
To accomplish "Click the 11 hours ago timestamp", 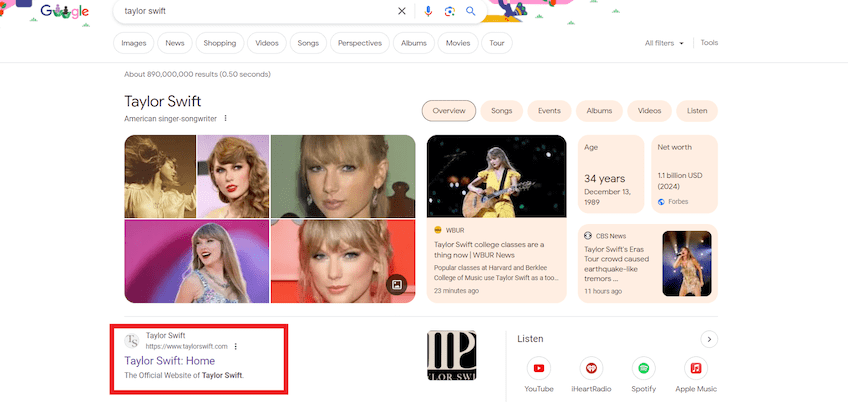I will coord(603,291).
